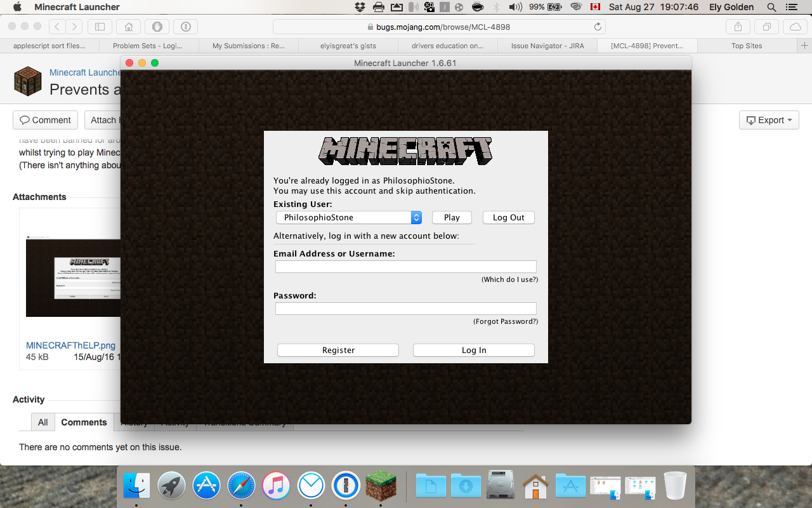Show all Safari tabs overview
The image size is (812, 508).
point(767,27)
